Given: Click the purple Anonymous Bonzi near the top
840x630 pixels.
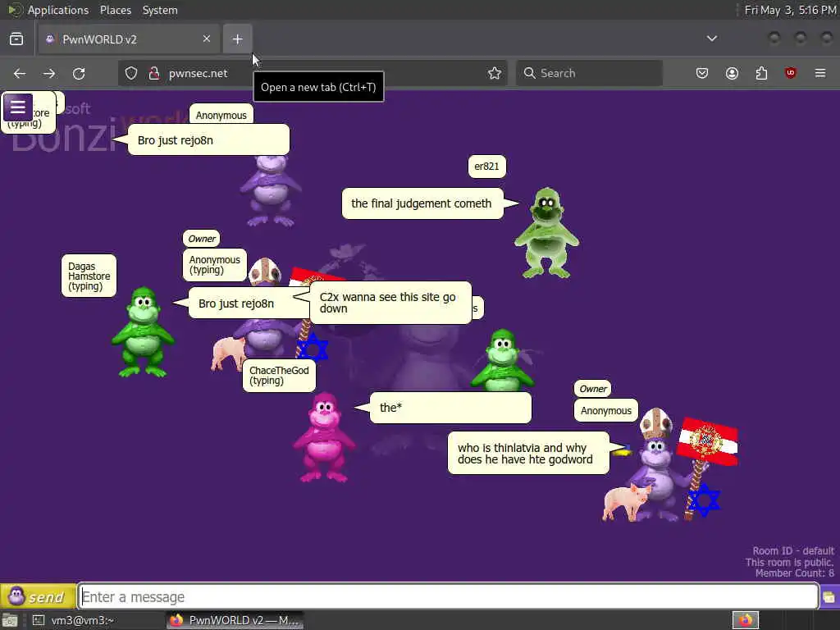Looking at the screenshot, I should tap(271, 190).
